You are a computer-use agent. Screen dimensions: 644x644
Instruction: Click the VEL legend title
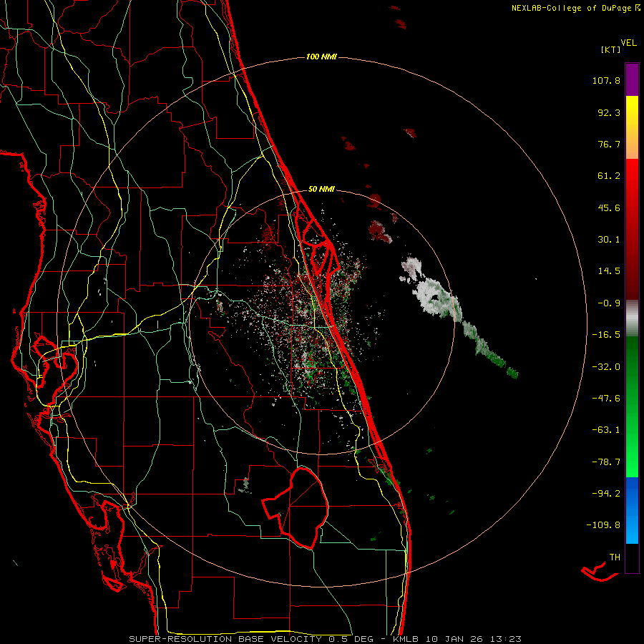[628, 43]
